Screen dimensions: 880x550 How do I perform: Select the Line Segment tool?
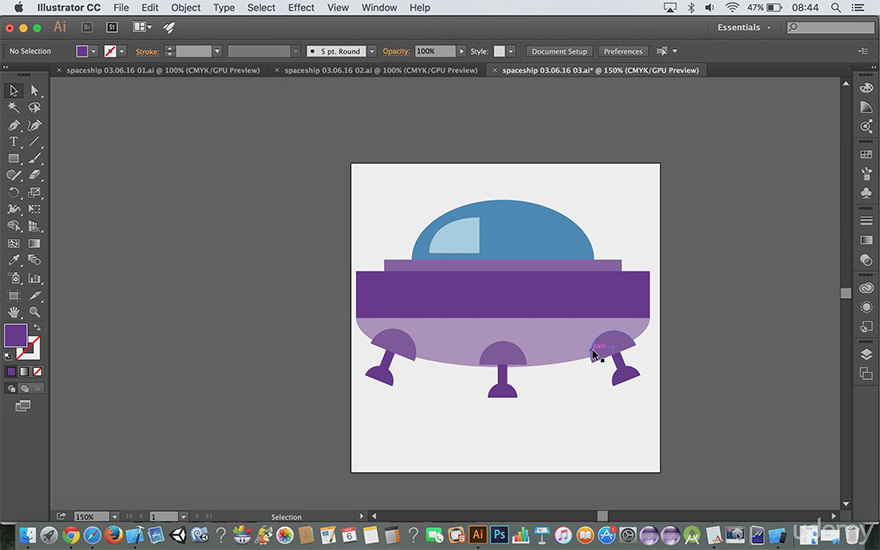[x=34, y=141]
